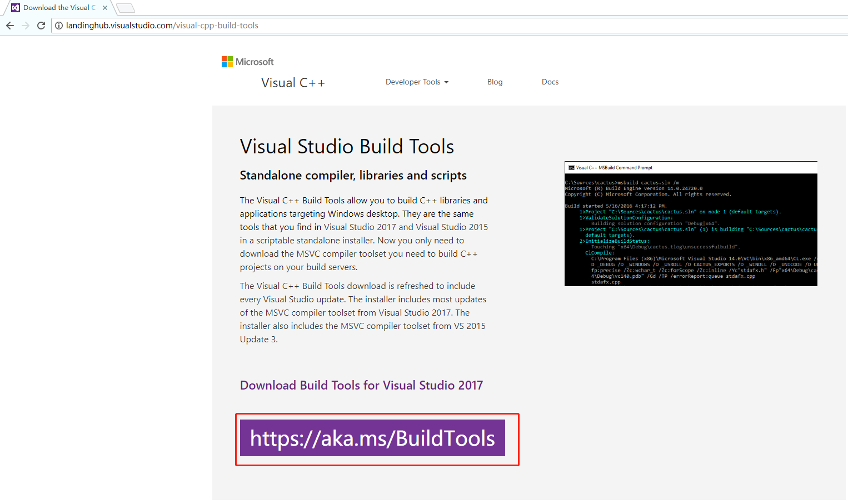Go back to the previous page
The image size is (848, 504).
coord(10,26)
